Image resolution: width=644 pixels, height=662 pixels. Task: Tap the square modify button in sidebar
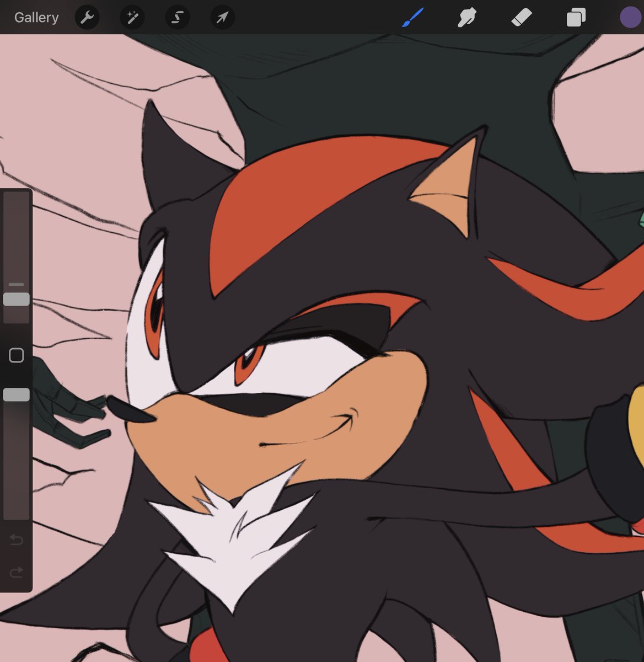(16, 355)
